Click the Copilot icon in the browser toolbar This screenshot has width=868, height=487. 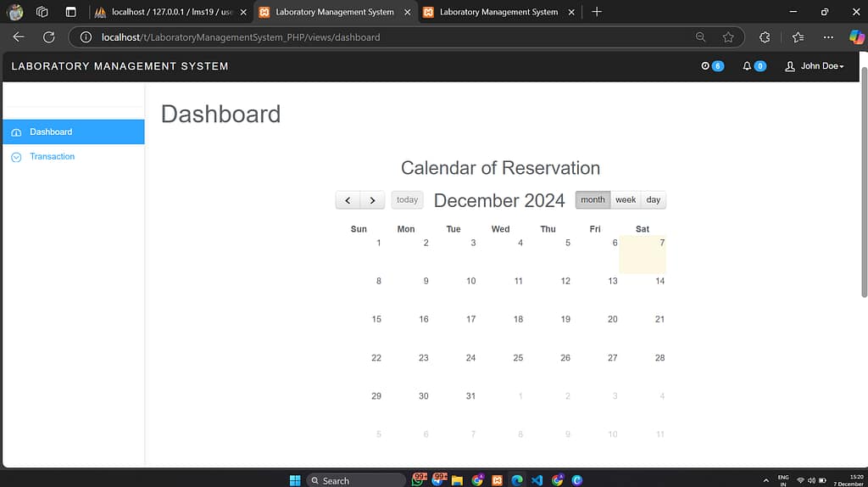tap(856, 37)
